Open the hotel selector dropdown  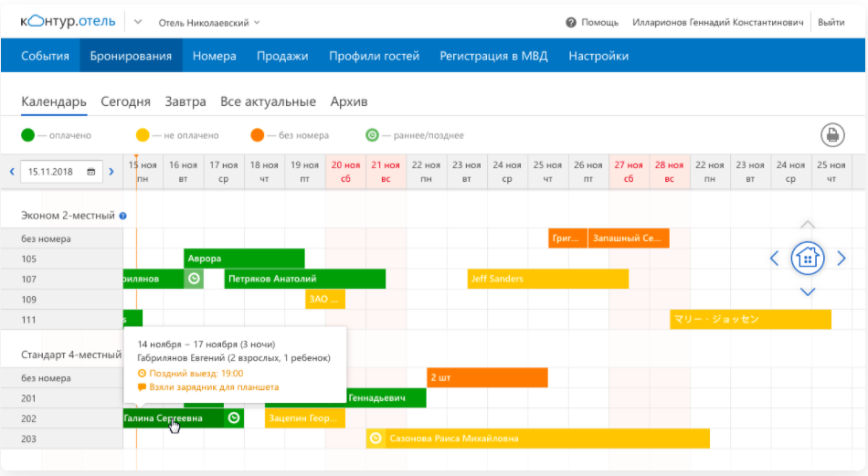(209, 22)
